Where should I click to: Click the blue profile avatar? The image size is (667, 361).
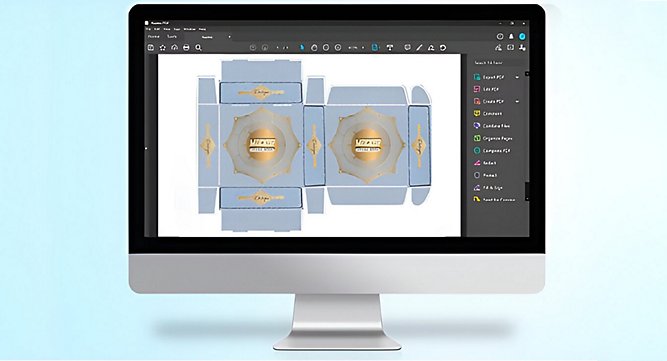522,37
